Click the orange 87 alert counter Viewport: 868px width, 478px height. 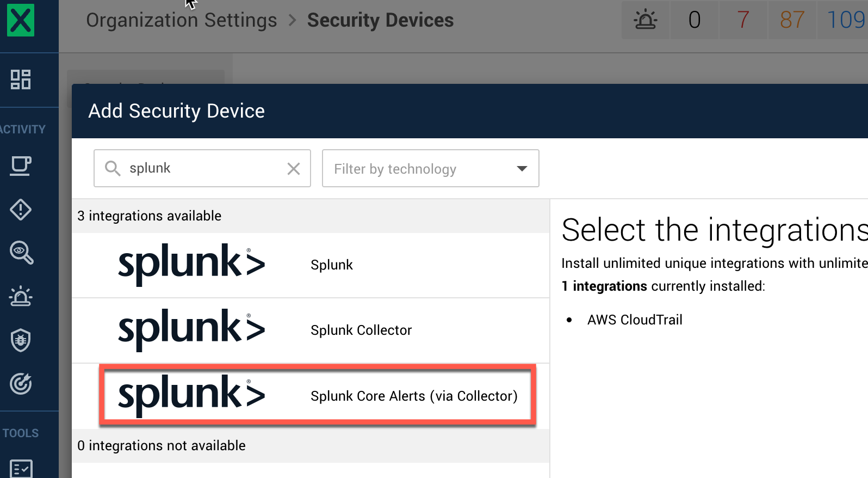click(792, 20)
